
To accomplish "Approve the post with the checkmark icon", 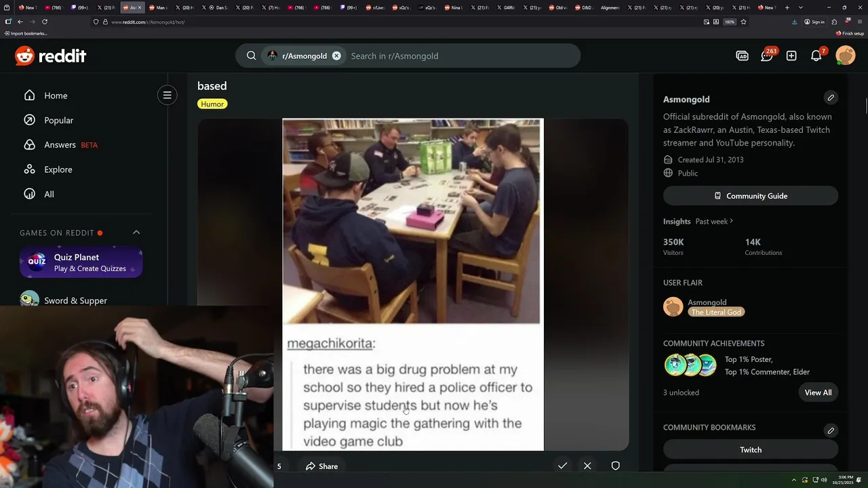I will [x=562, y=466].
